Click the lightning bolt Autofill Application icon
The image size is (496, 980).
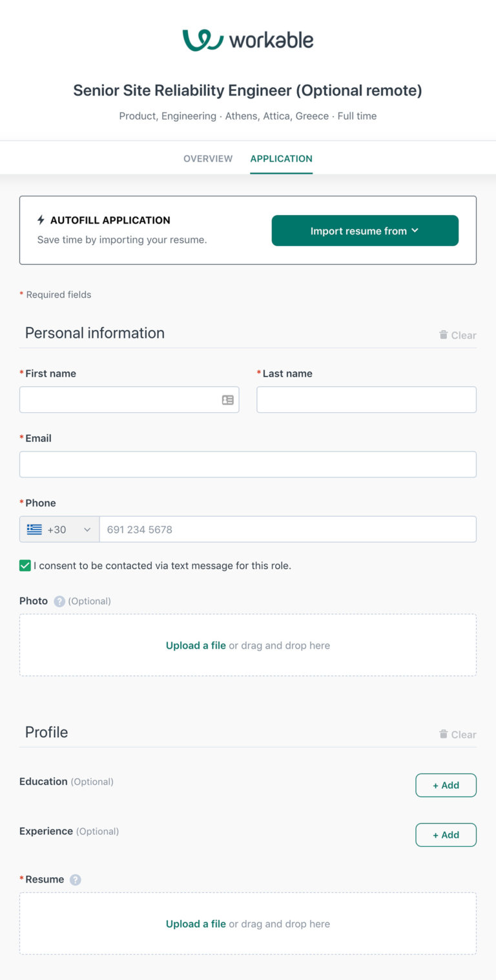click(41, 220)
